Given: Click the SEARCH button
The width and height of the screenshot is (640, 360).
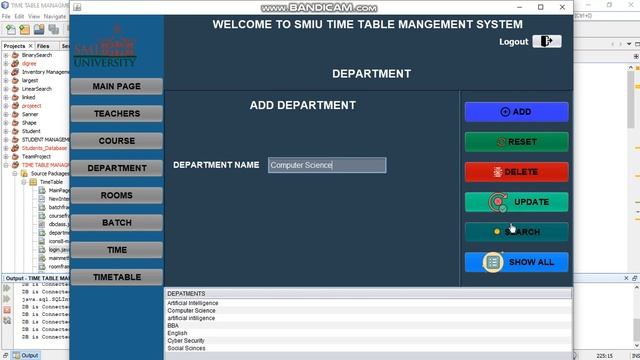Looking at the screenshot, I should (516, 232).
